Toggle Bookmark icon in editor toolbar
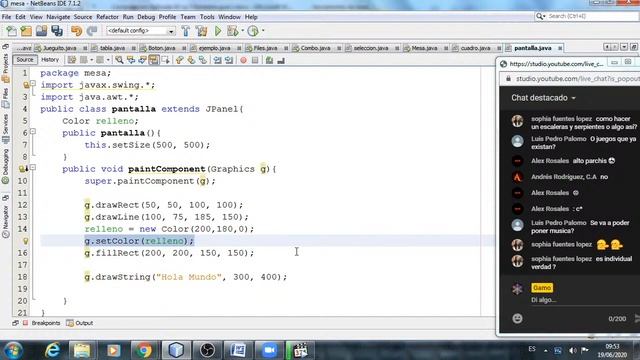 [x=202, y=60]
